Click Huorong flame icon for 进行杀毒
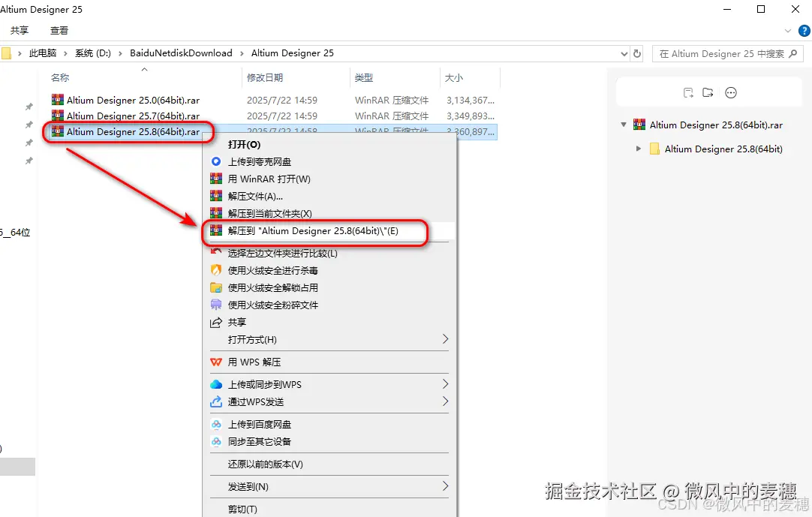Screen dimensions: 812x517 216,270
